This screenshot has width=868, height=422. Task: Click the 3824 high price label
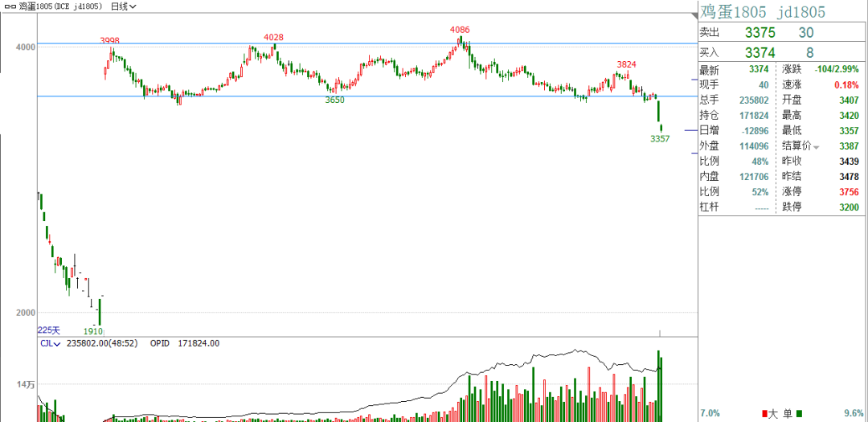tap(627, 64)
